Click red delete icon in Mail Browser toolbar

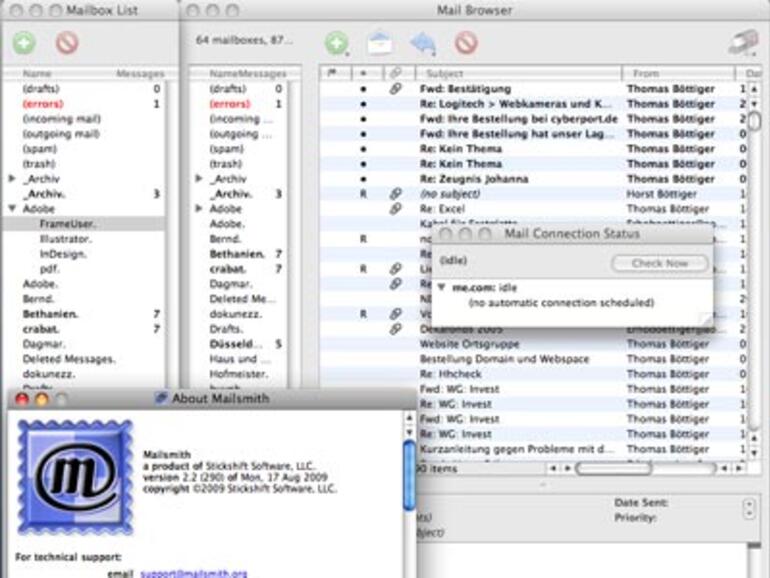tap(466, 43)
